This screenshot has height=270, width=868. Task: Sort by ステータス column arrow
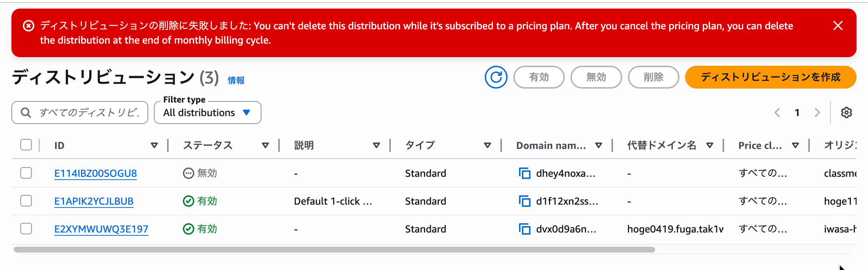pyautogui.click(x=265, y=145)
